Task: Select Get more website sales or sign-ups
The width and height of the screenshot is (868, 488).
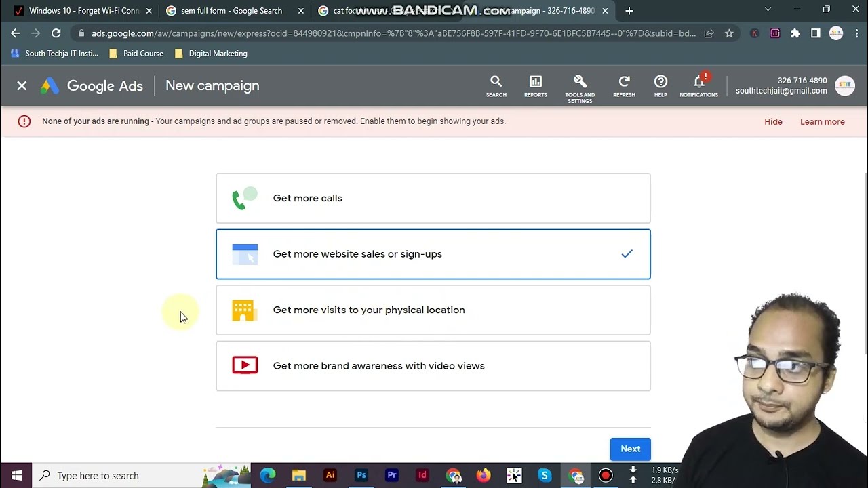Action: click(x=433, y=254)
